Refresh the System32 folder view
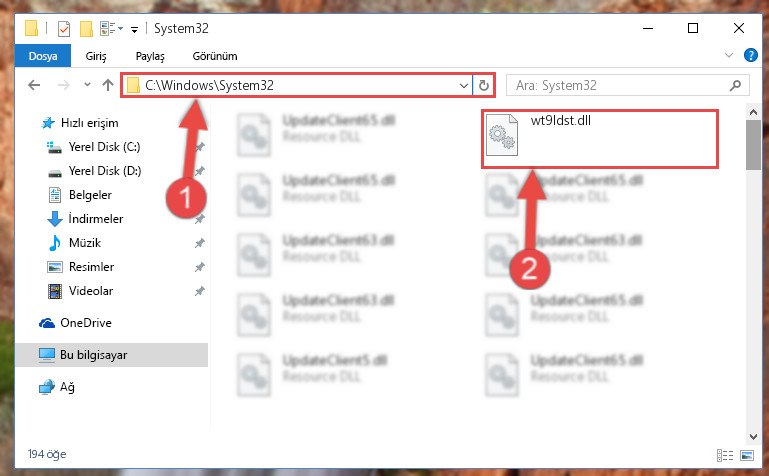Image resolution: width=769 pixels, height=476 pixels. [x=484, y=85]
